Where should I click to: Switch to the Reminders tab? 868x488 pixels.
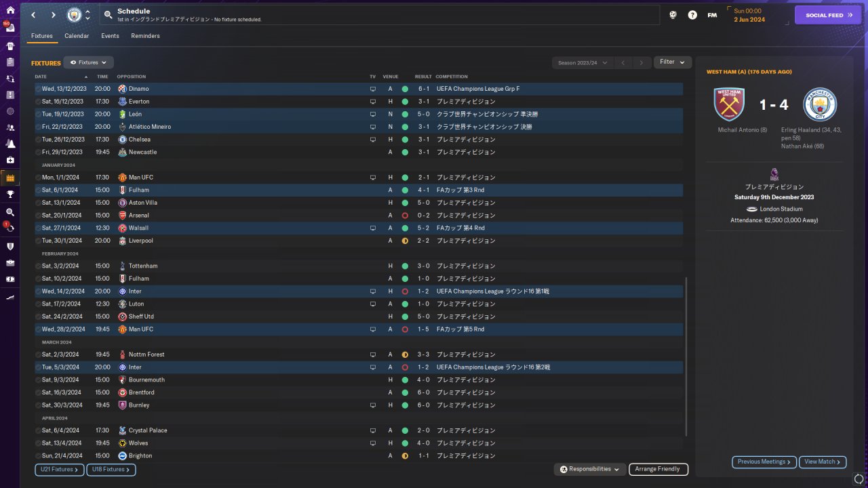pos(146,36)
